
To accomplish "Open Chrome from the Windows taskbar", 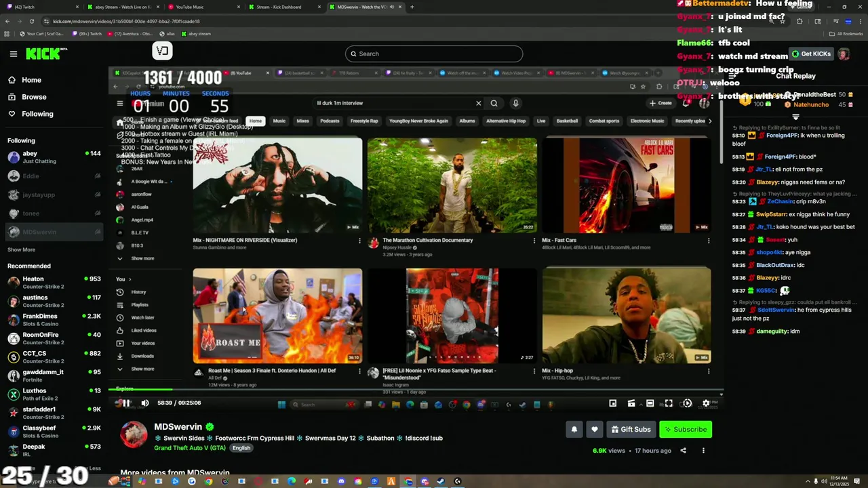I will (208, 481).
